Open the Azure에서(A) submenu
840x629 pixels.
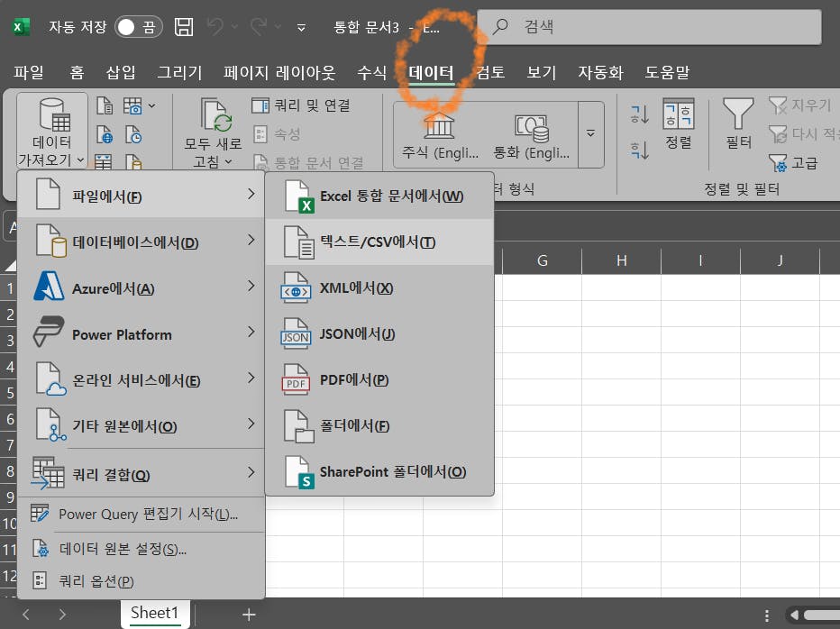click(142, 287)
